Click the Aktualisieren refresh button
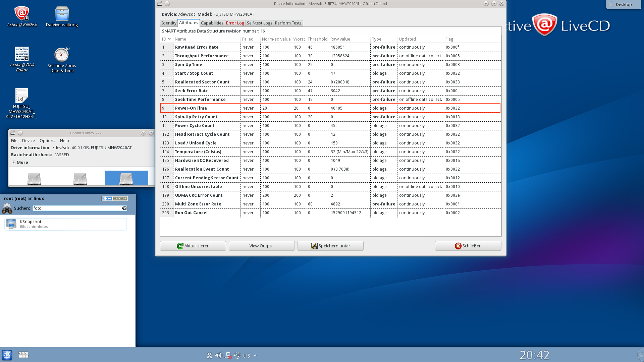Screen dimensions: 644x362 pyautogui.click(x=193, y=246)
